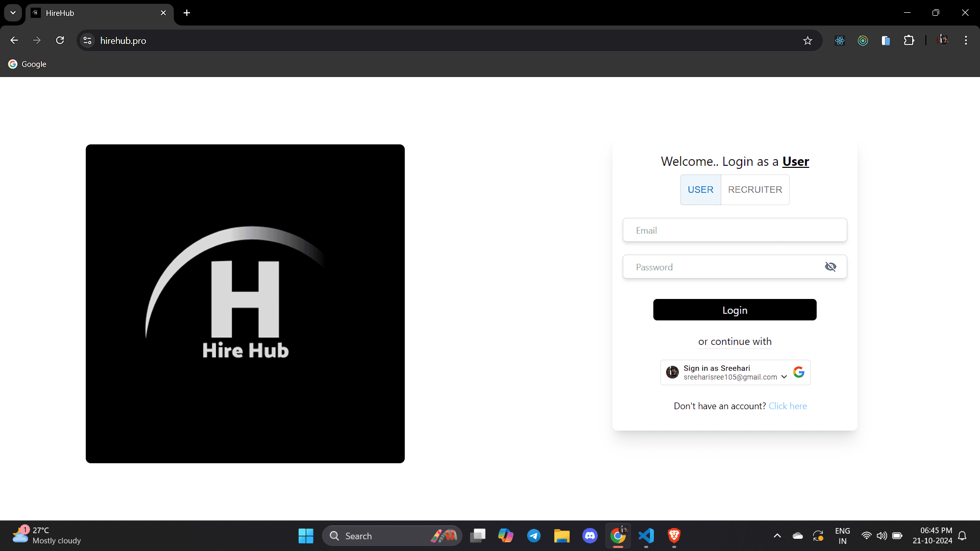Click the Email input field
The height and width of the screenshot is (551, 980).
(x=734, y=230)
